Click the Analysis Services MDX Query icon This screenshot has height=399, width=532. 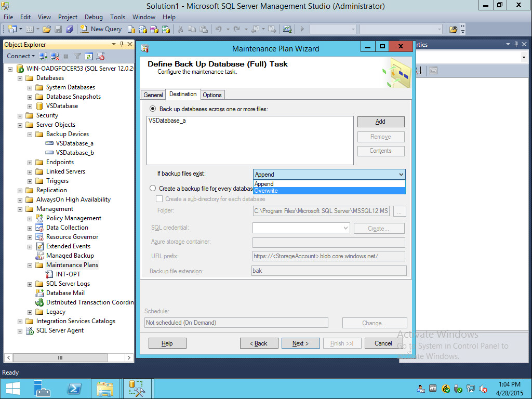[142, 29]
